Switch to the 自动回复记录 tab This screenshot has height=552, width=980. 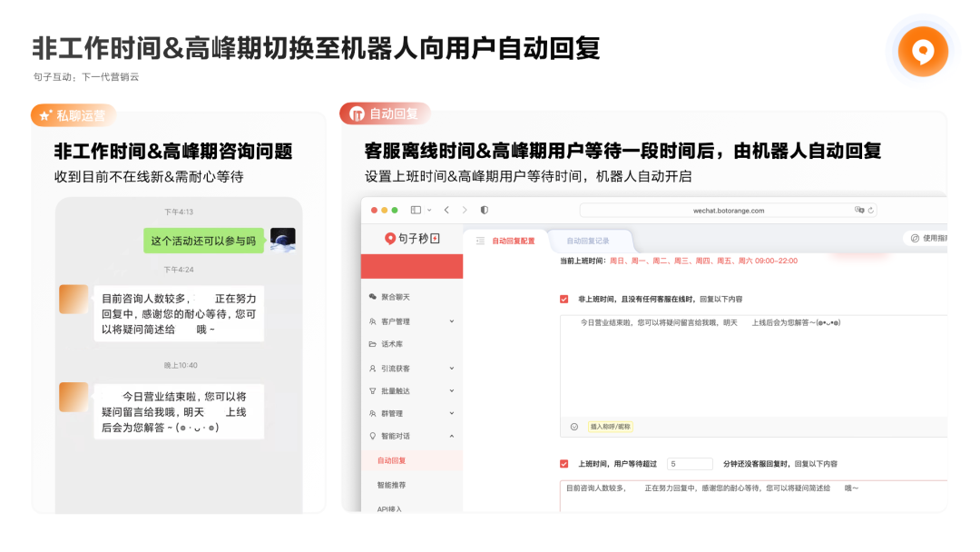pos(587,241)
